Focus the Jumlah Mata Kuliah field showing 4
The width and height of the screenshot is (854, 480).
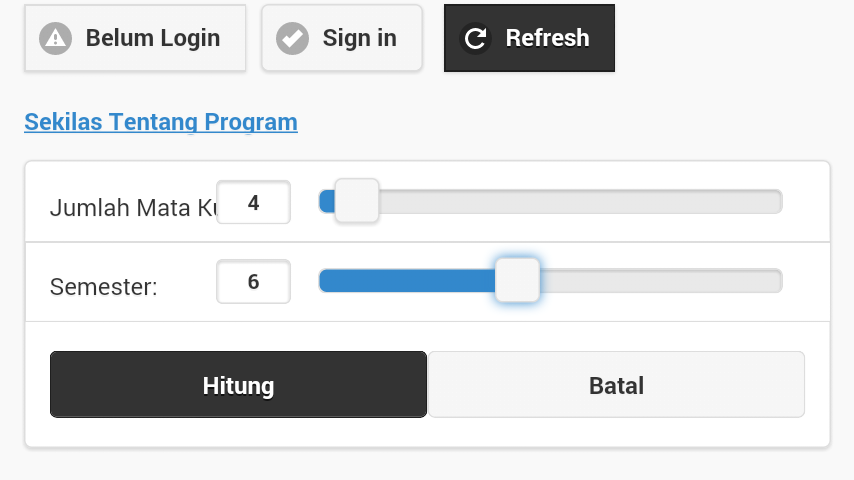253,202
